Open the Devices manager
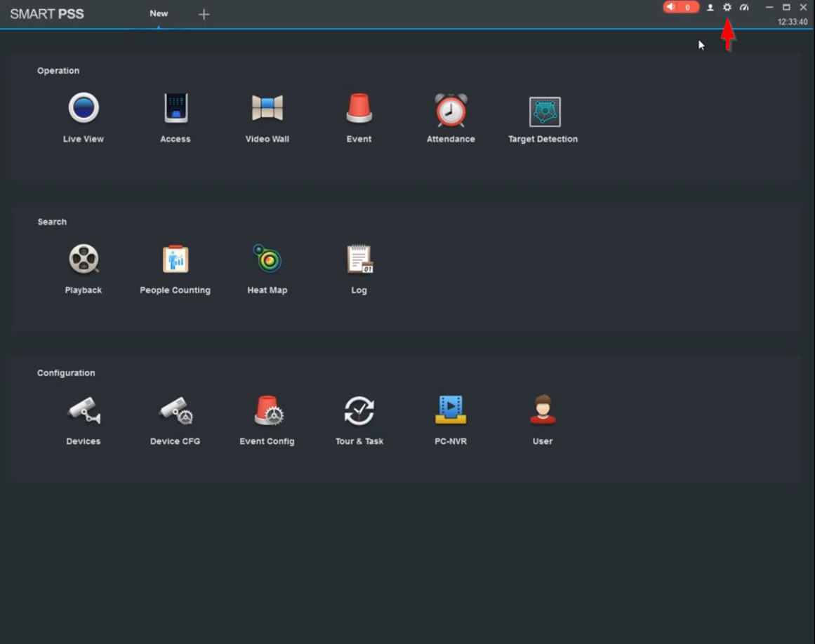The image size is (815, 644). pyautogui.click(x=83, y=420)
